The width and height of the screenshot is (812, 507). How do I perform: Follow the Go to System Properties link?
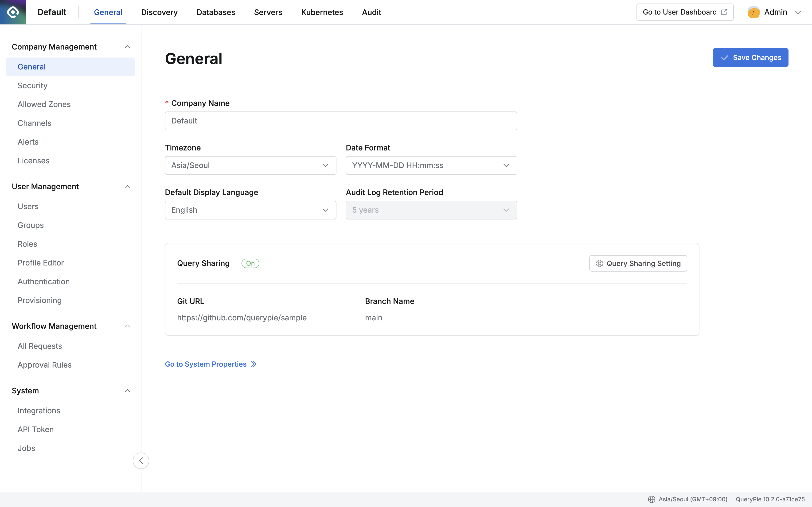click(206, 364)
